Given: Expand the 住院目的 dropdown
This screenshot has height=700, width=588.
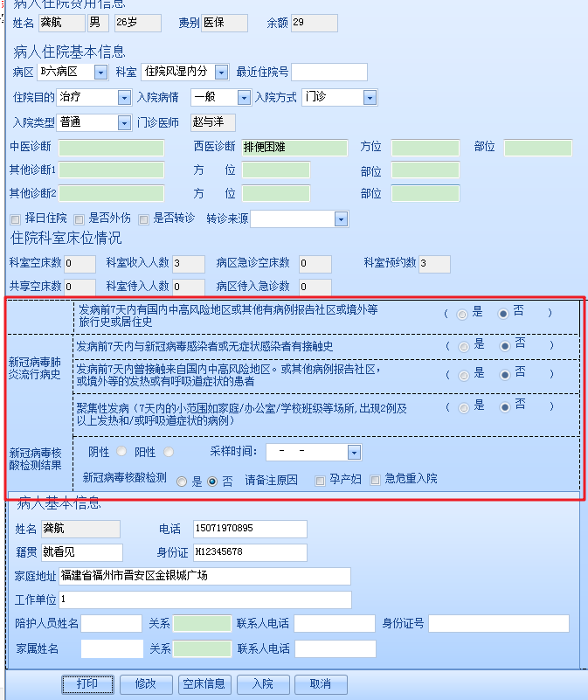Looking at the screenshot, I should coord(124,97).
